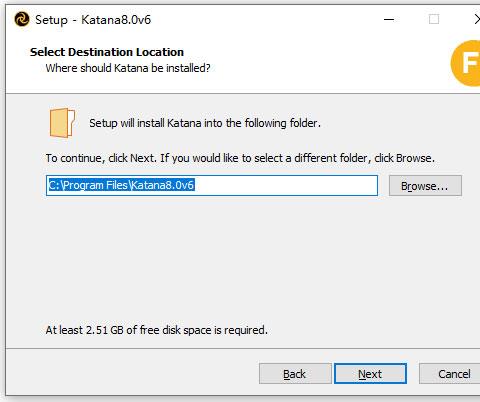This screenshot has height=402, width=480.
Task: Click 'Where should Katana be installed?' subtitle
Action: (x=128, y=68)
